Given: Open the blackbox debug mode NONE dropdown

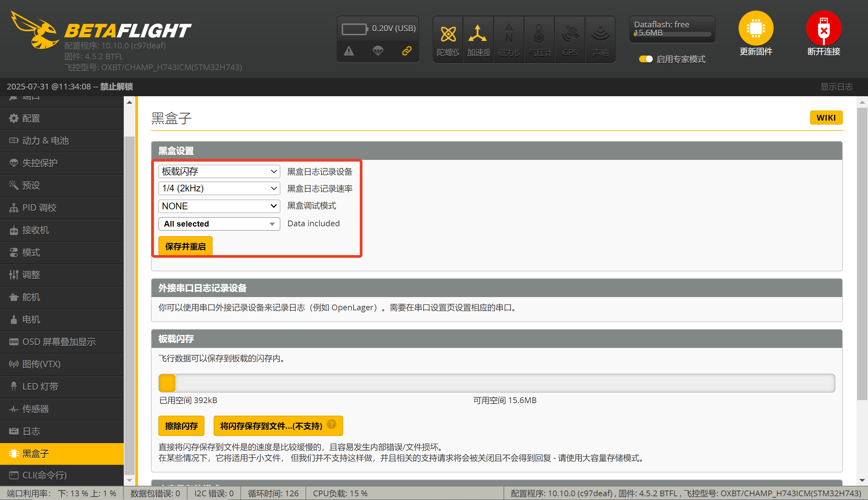Looking at the screenshot, I should (x=219, y=206).
